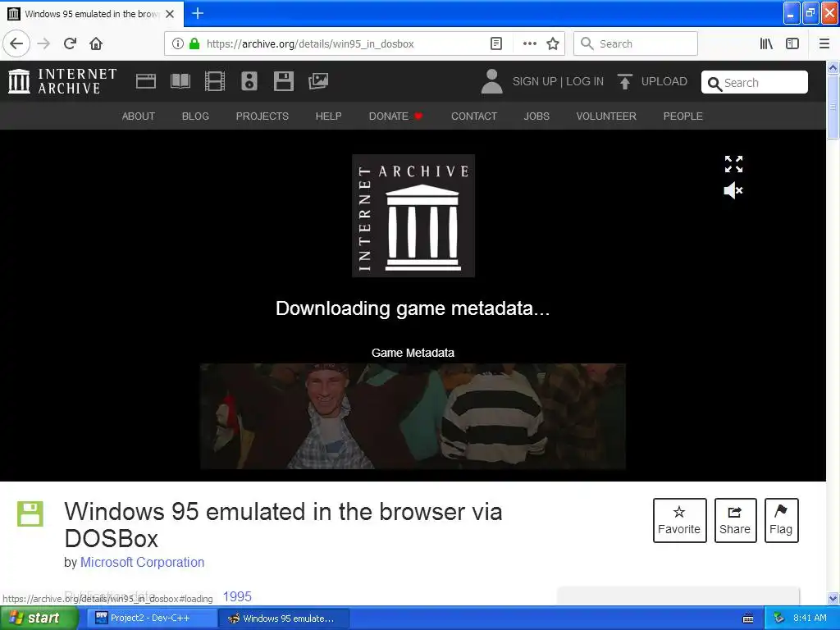Open the Microsoft Corporation author link
840x630 pixels.
click(142, 562)
